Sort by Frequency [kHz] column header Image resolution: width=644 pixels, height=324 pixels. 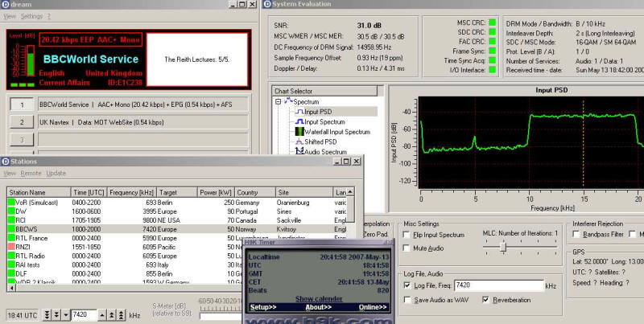coord(131,192)
